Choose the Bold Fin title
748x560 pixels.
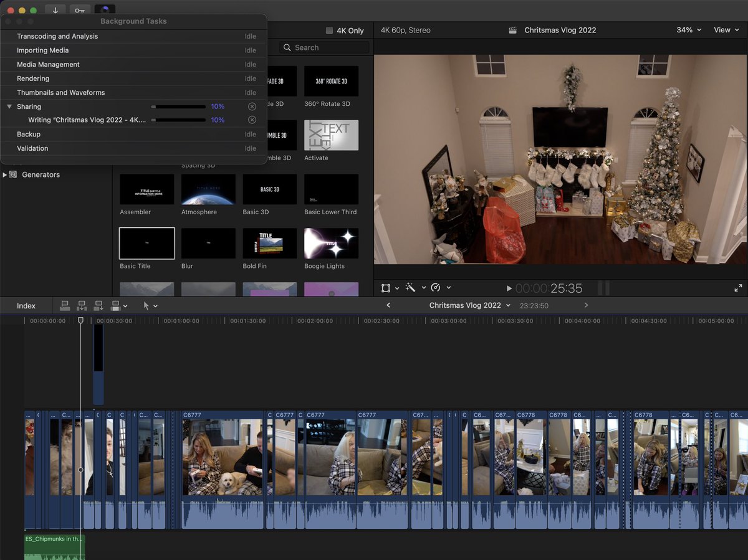tap(270, 243)
